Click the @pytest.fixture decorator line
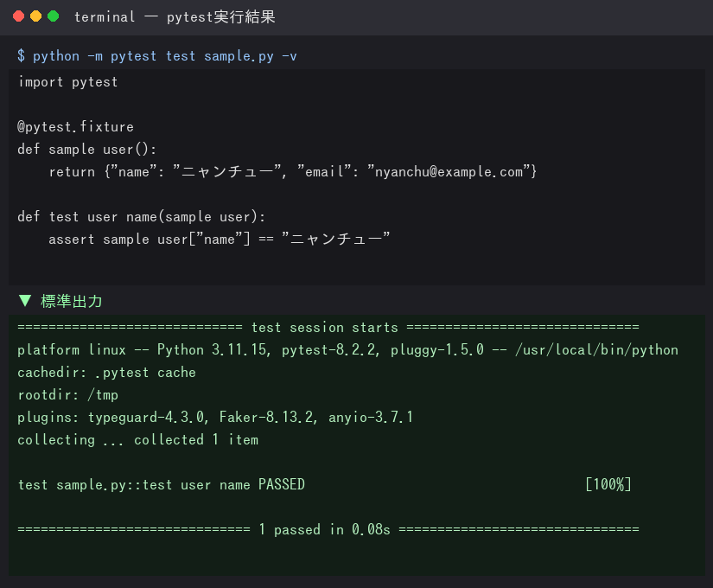This screenshot has width=713, height=588. pos(75,126)
